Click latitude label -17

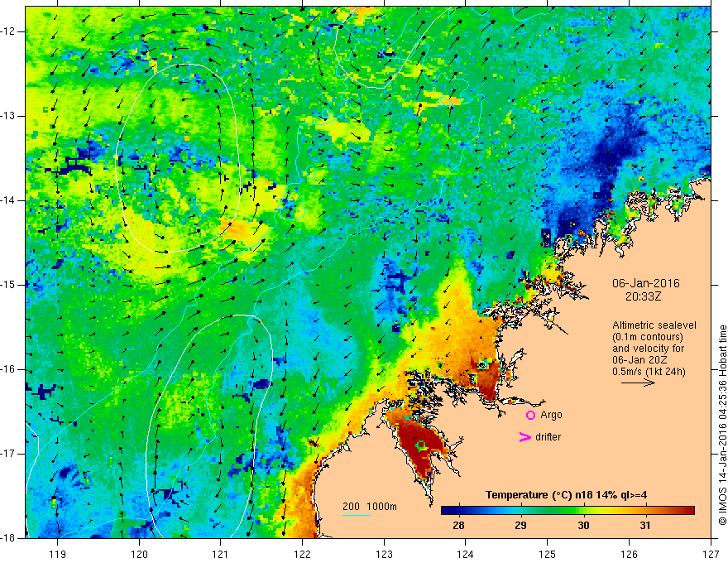8,454
